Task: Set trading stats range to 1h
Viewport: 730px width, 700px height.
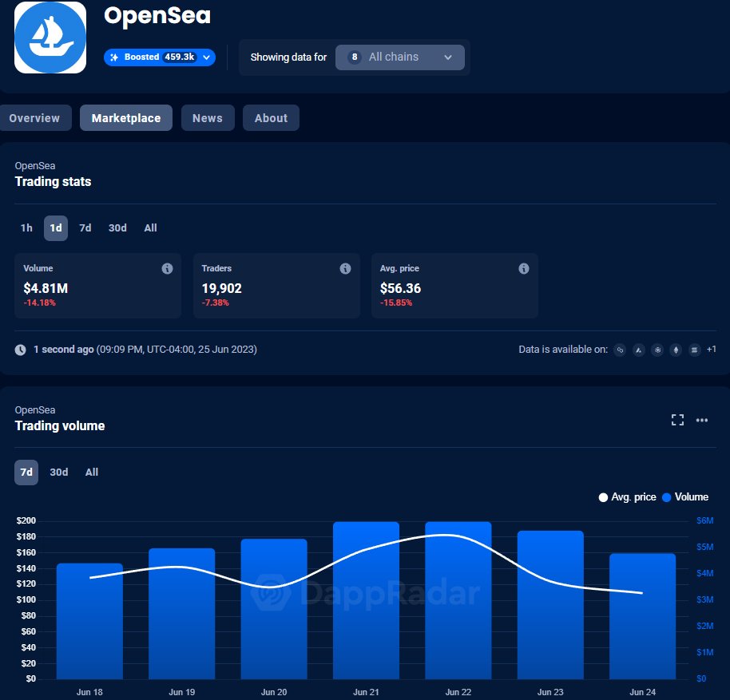Action: (26, 228)
